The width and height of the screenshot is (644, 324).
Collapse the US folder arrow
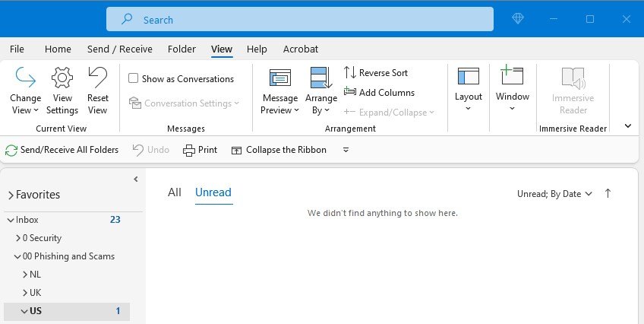point(24,311)
